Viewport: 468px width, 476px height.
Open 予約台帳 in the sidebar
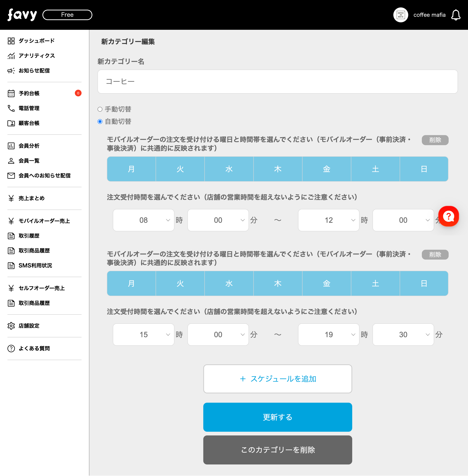29,93
